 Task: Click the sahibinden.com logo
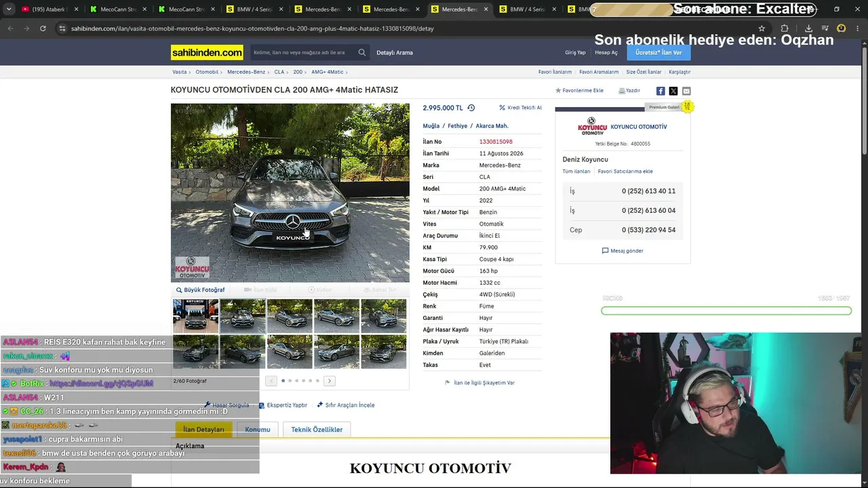coord(207,52)
